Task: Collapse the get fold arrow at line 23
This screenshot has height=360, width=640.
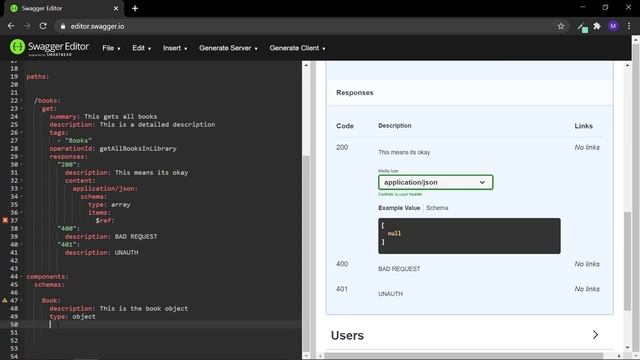Action: (x=22, y=109)
